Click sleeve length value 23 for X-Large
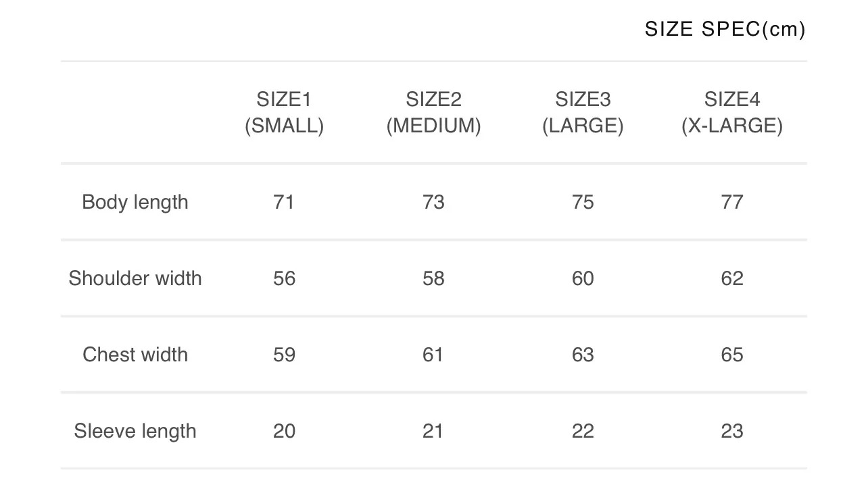Viewport: 868px width, 489px height. point(732,431)
